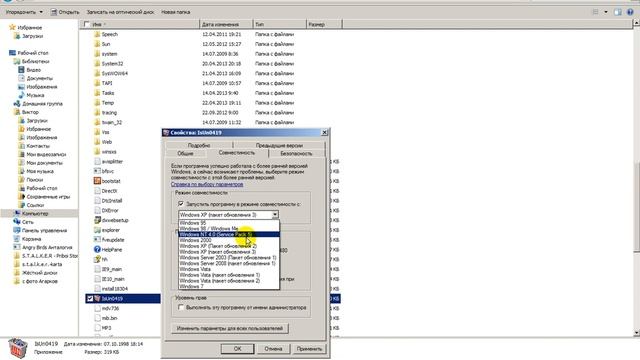This screenshot has height=360, width=640.
Task: Click Изменить параметры для всех пользователей
Action: click(229, 328)
